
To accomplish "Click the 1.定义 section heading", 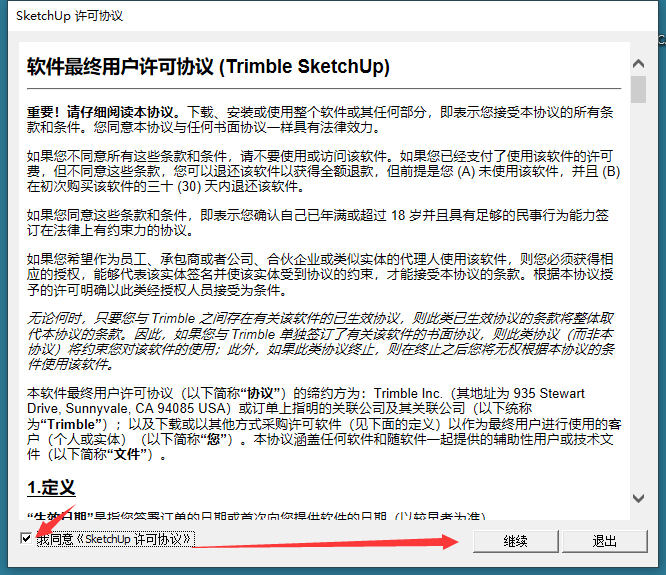I will [x=51, y=487].
